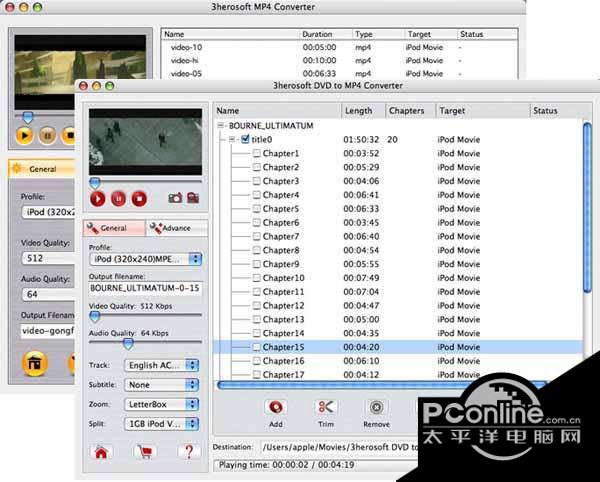This screenshot has width=600, height=482.
Task: Sort by the Name column header in DVD list
Action: click(x=277, y=111)
